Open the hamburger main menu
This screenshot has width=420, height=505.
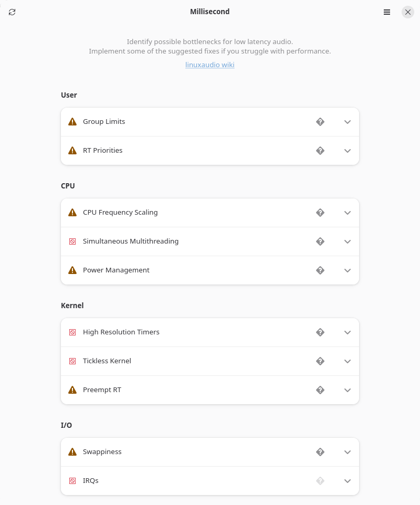coord(387,12)
